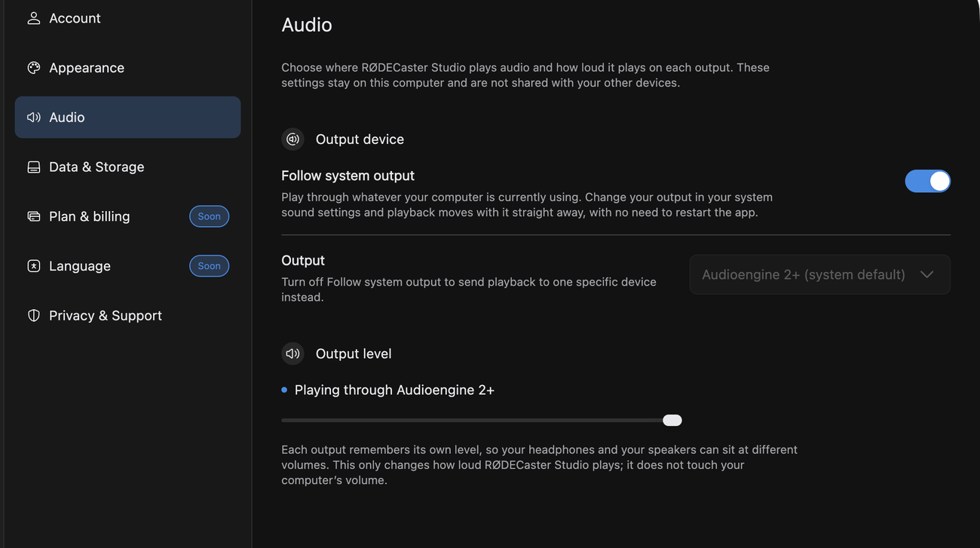The width and height of the screenshot is (980, 548).
Task: Click the 'Each output remembers its own level' note
Action: 539,465
